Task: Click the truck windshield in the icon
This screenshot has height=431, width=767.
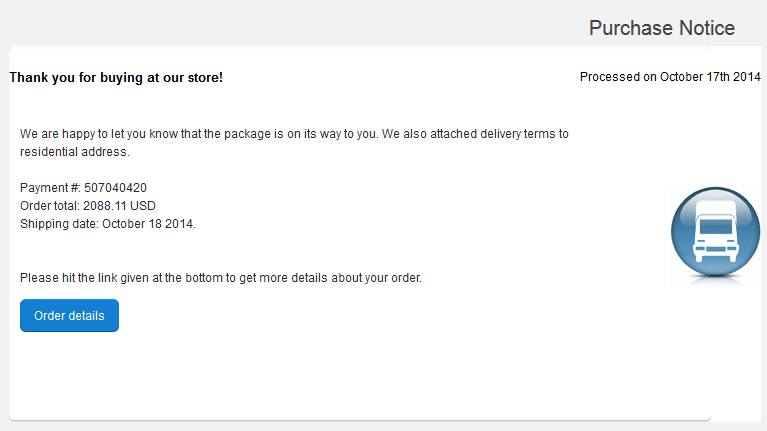Action: (x=716, y=227)
